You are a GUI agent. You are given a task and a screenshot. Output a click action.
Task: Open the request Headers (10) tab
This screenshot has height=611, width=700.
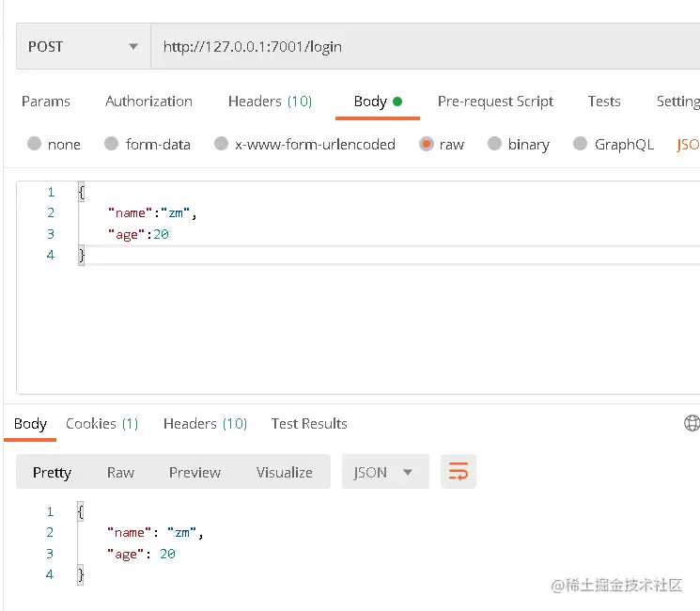[x=270, y=102]
